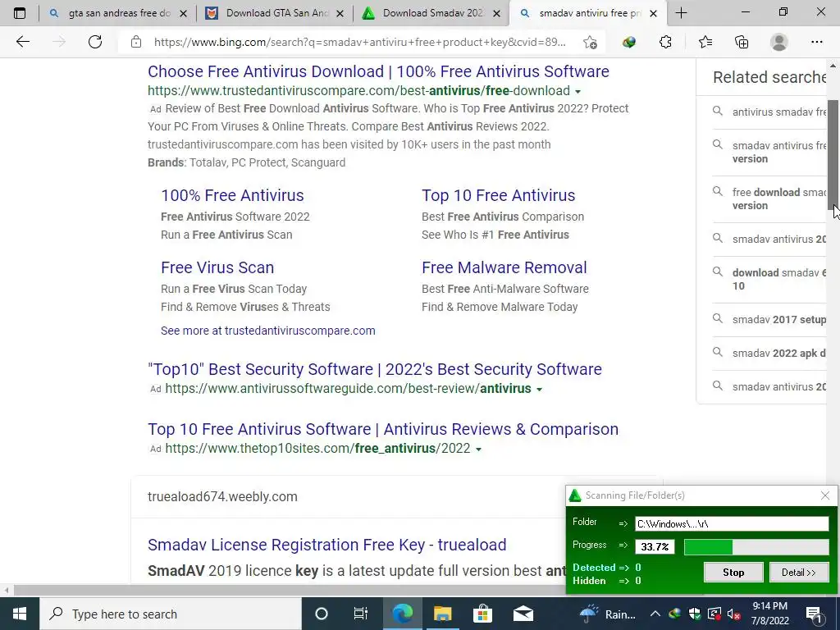
Task: Close the Download Smadav 2022 tab
Action: pyautogui.click(x=496, y=13)
